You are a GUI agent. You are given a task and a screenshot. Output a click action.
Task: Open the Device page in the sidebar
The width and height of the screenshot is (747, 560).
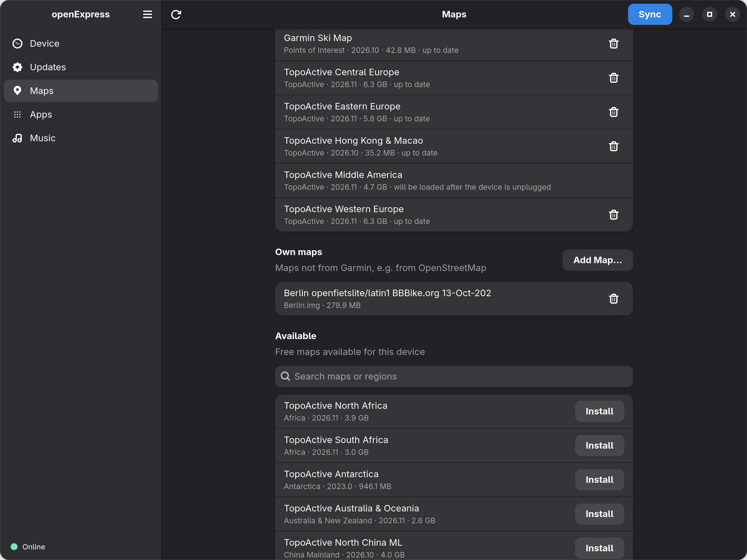[x=81, y=44]
